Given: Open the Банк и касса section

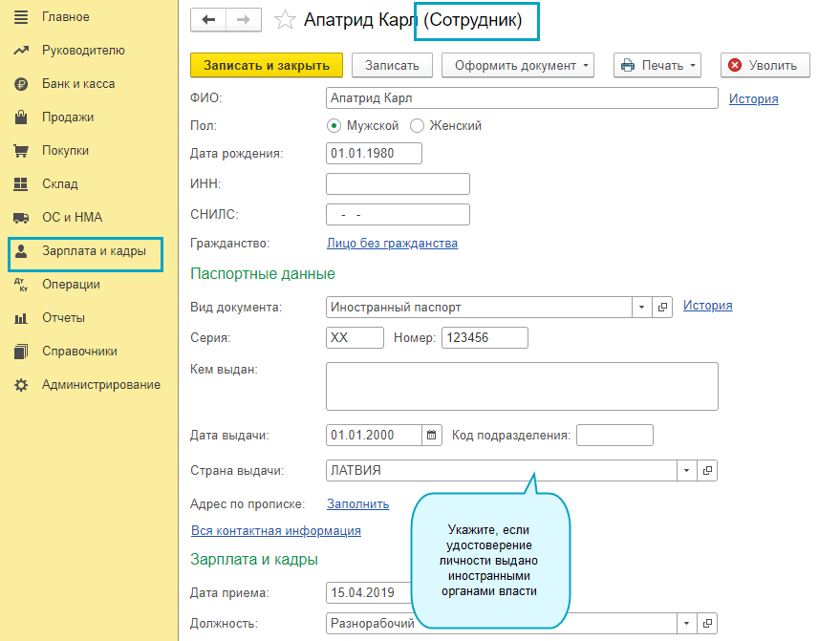Looking at the screenshot, I should 77,84.
